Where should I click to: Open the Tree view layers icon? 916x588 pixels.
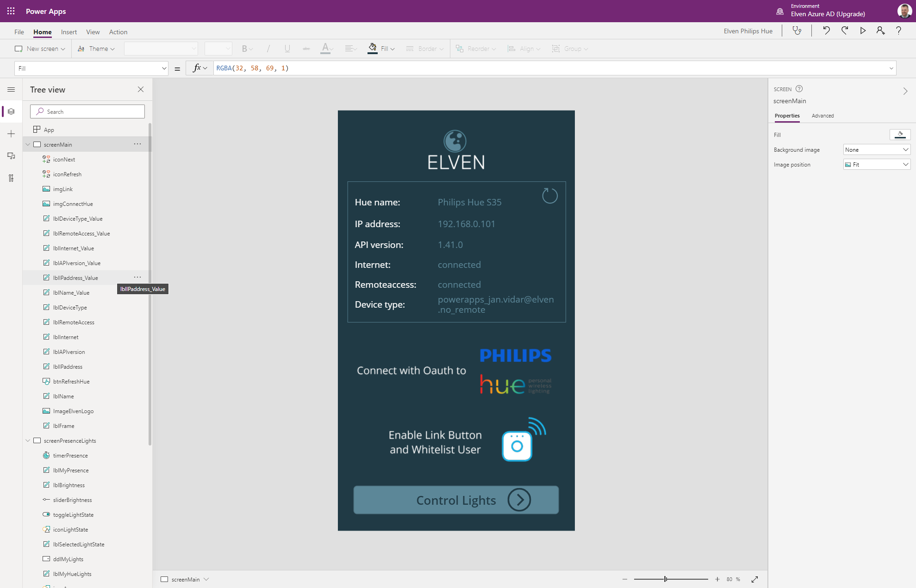[11, 111]
